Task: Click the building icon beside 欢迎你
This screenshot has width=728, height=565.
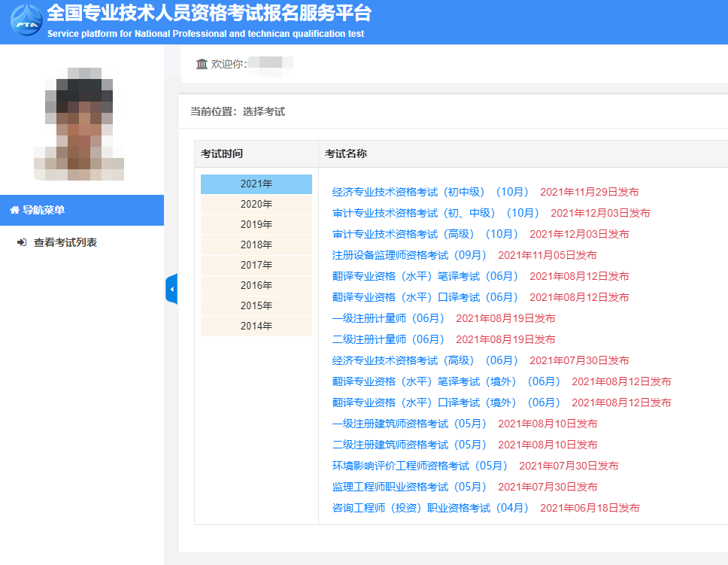Action: pyautogui.click(x=202, y=64)
